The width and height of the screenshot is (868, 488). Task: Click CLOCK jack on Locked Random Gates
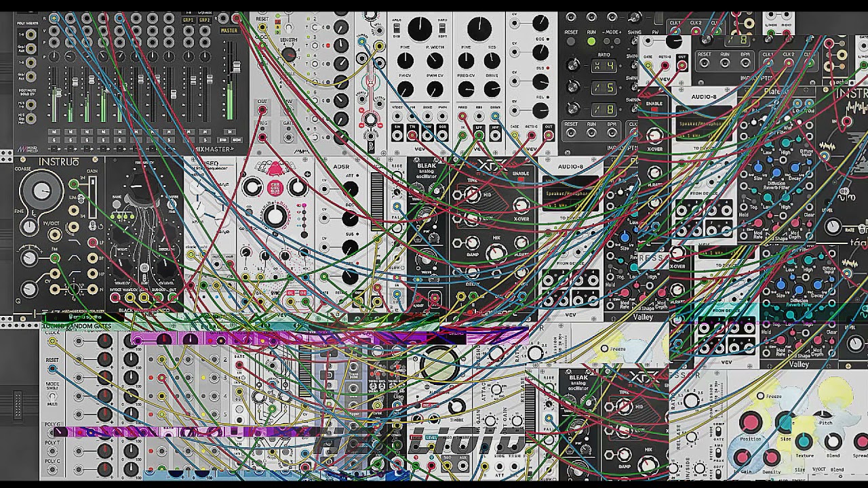click(x=52, y=341)
